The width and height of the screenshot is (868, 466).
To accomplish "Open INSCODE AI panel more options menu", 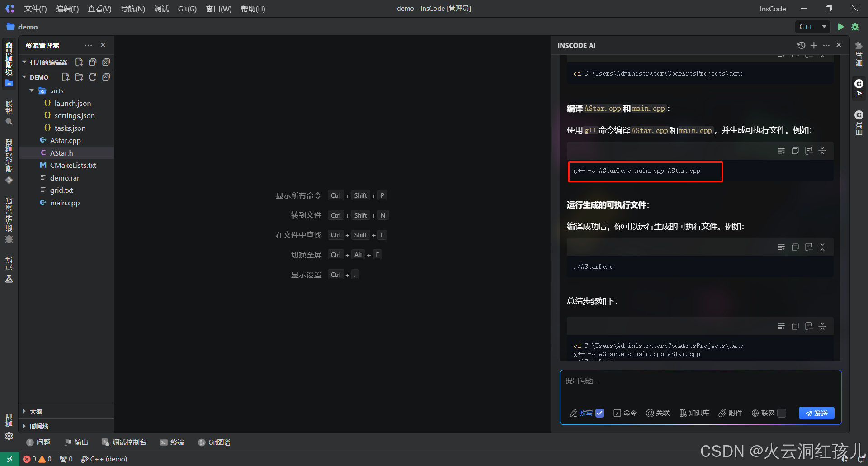I will click(826, 45).
